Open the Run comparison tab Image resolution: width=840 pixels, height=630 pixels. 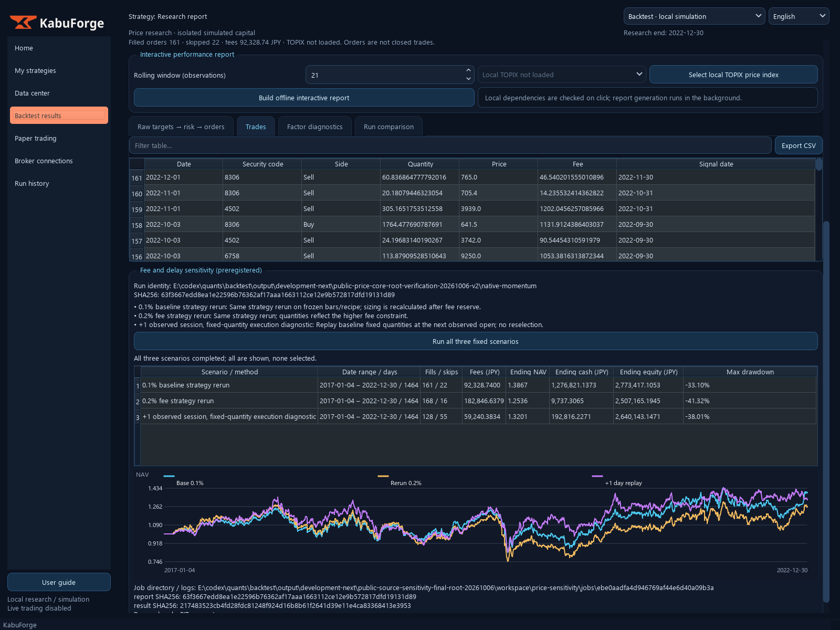pyautogui.click(x=388, y=127)
